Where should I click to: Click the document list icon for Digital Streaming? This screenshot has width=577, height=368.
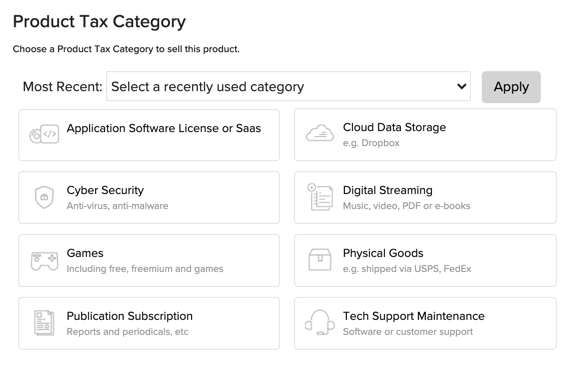pos(320,197)
